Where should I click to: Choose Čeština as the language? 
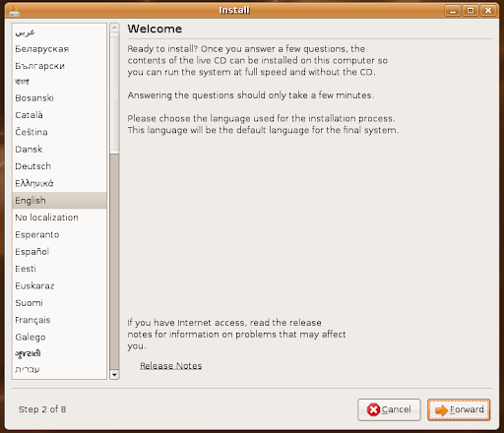tap(59, 132)
